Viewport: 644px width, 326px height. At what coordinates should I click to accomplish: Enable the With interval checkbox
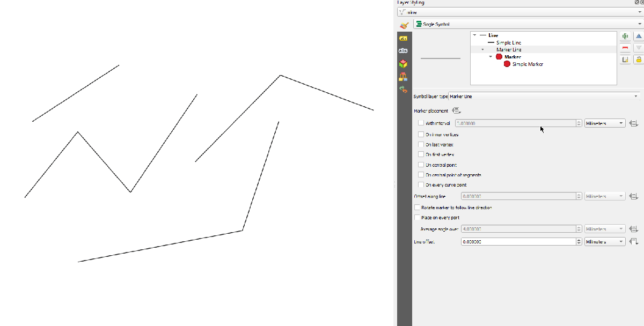click(421, 123)
